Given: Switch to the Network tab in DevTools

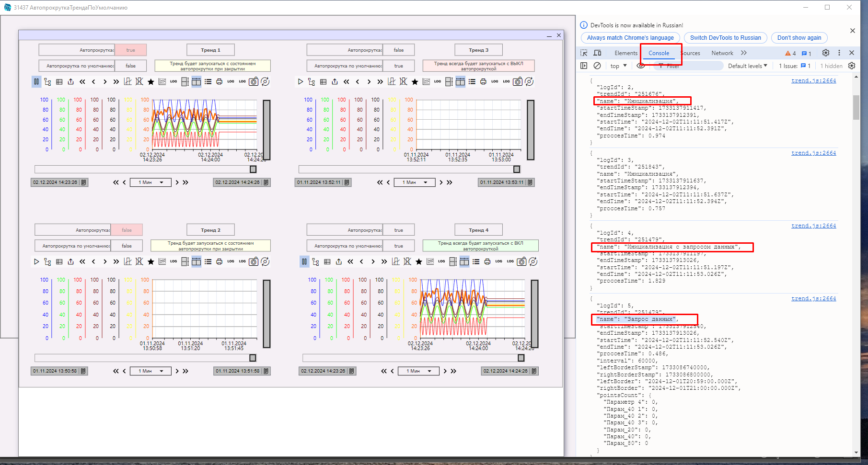Looking at the screenshot, I should click(x=722, y=53).
